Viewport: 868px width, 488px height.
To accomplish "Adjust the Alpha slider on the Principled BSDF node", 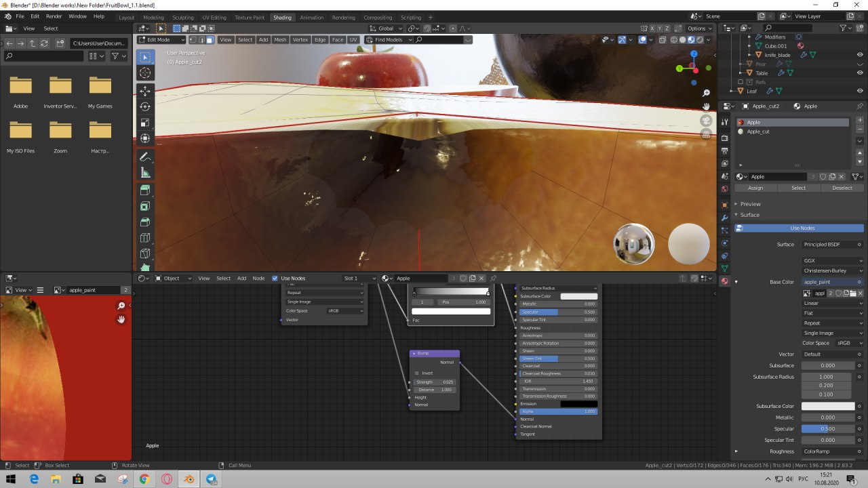I will 559,411.
